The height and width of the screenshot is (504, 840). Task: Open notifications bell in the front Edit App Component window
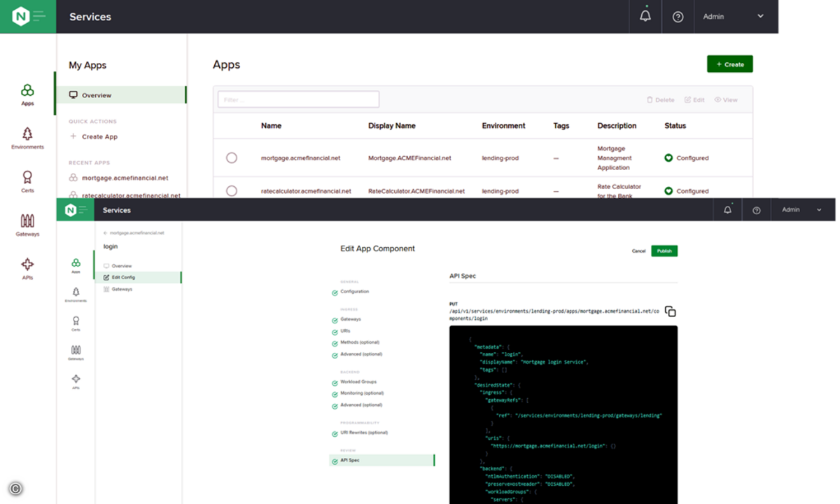(727, 210)
